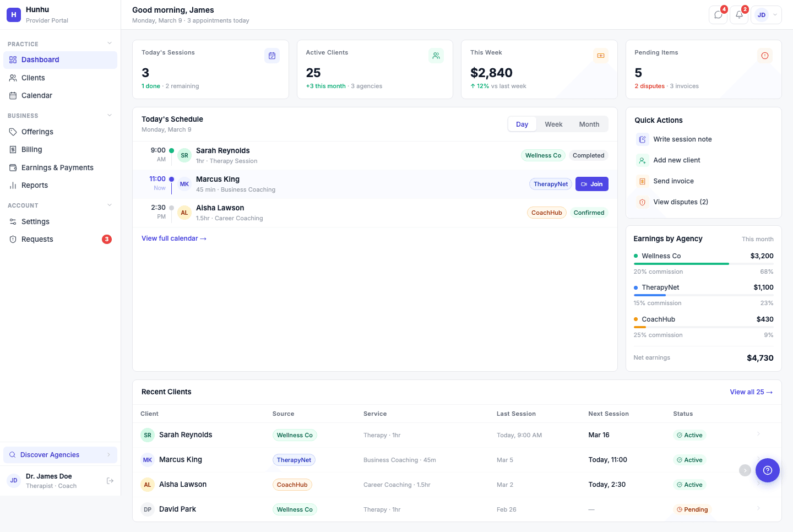Open notifications with the bell icon
Viewport: 793px width, 532px height.
click(x=738, y=15)
